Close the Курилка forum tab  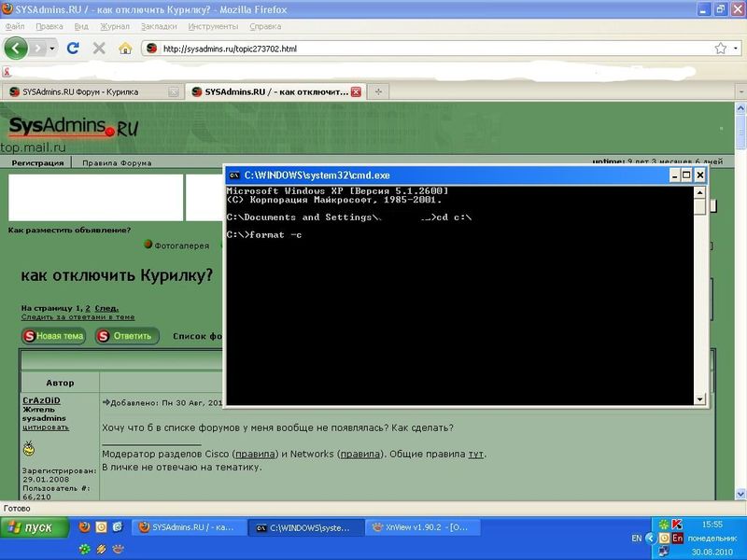coord(174,91)
